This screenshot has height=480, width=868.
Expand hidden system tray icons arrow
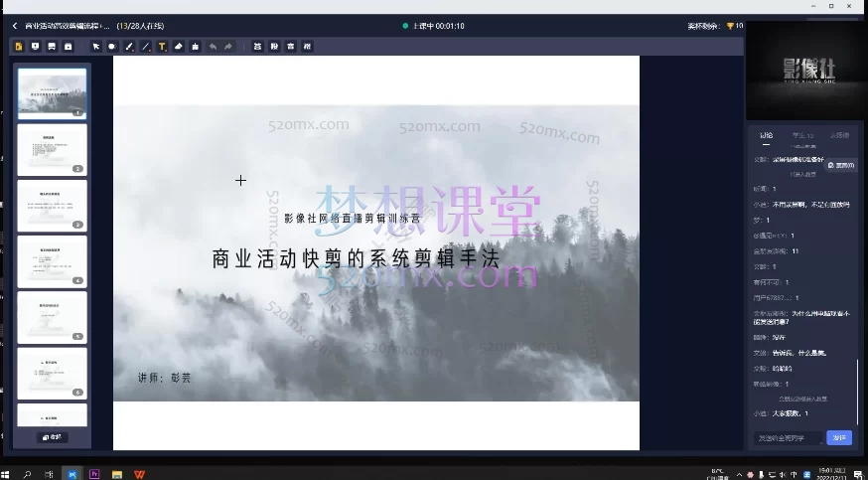[740, 474]
